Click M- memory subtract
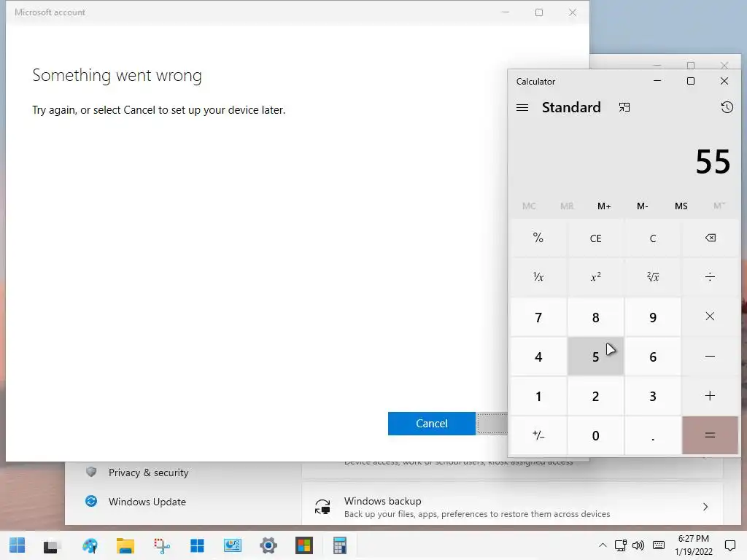Viewport: 747px width, 560px height. tap(642, 206)
